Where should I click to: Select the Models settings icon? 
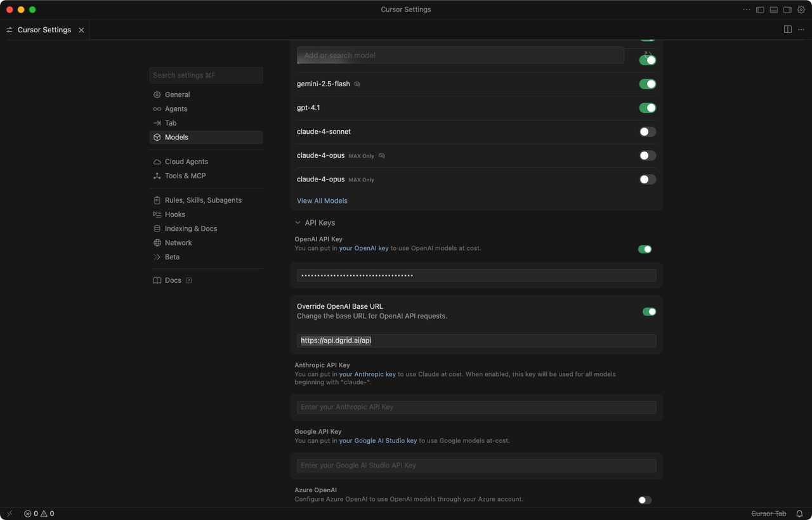[x=157, y=137]
